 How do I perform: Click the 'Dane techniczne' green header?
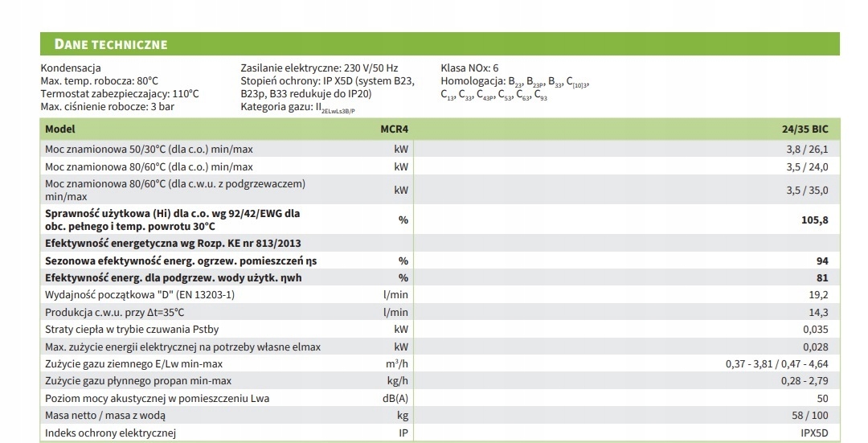[440, 43]
